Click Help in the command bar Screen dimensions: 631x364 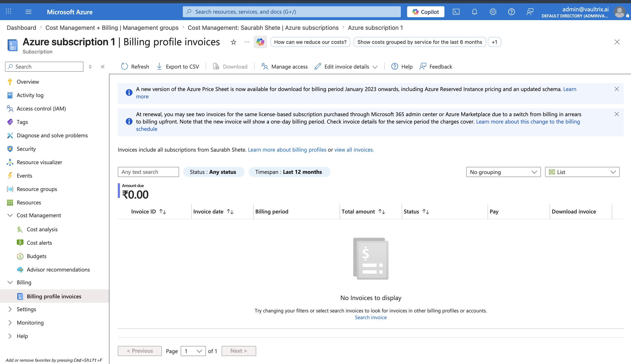pos(402,66)
